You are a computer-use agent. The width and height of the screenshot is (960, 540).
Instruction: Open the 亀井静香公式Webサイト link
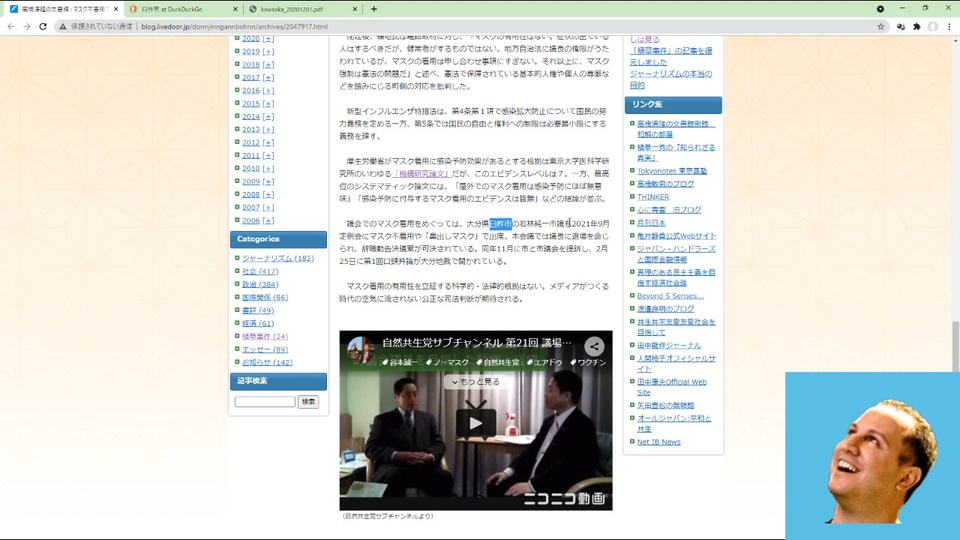(x=677, y=236)
